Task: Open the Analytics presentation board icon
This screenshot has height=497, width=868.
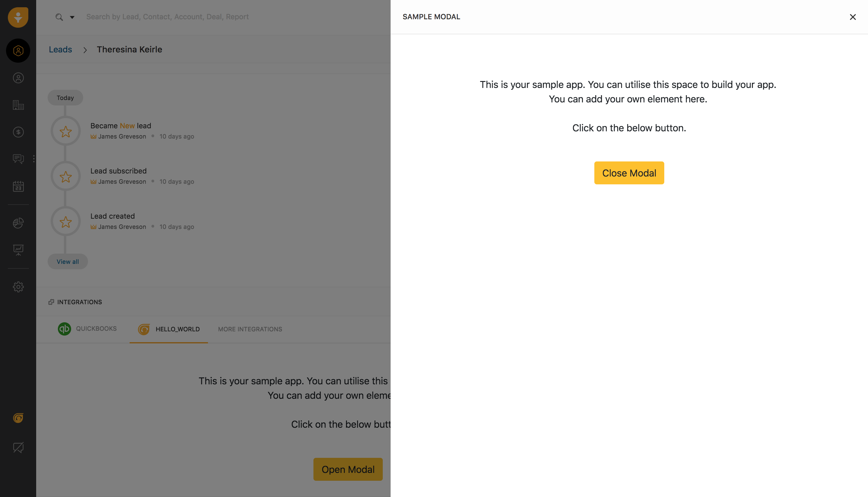Action: (18, 250)
